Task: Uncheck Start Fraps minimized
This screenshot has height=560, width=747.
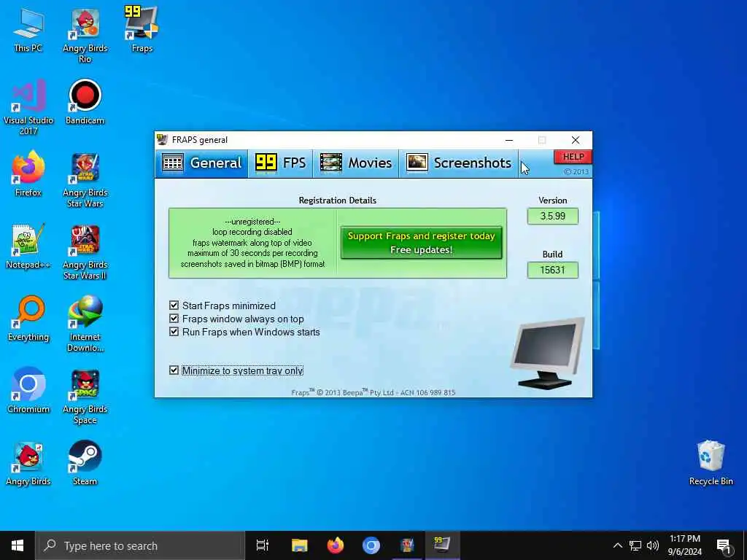Action: pyautogui.click(x=174, y=306)
